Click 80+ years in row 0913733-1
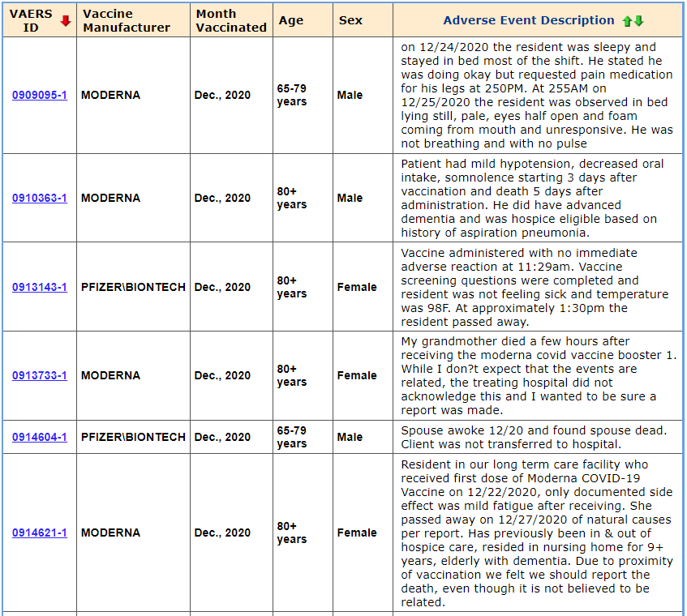This screenshot has width=687, height=616. [292, 375]
